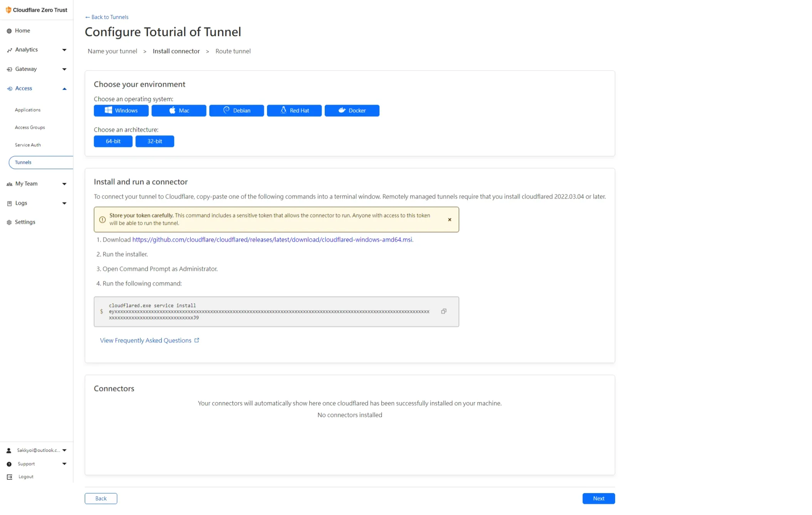Screen dimensions: 812x515
Task: Expand the Logs menu arrow
Action: coord(64,203)
